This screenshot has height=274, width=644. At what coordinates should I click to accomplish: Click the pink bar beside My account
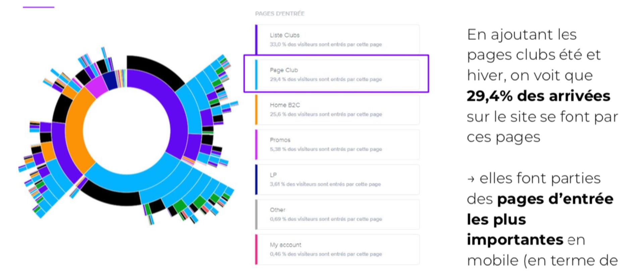256,250
